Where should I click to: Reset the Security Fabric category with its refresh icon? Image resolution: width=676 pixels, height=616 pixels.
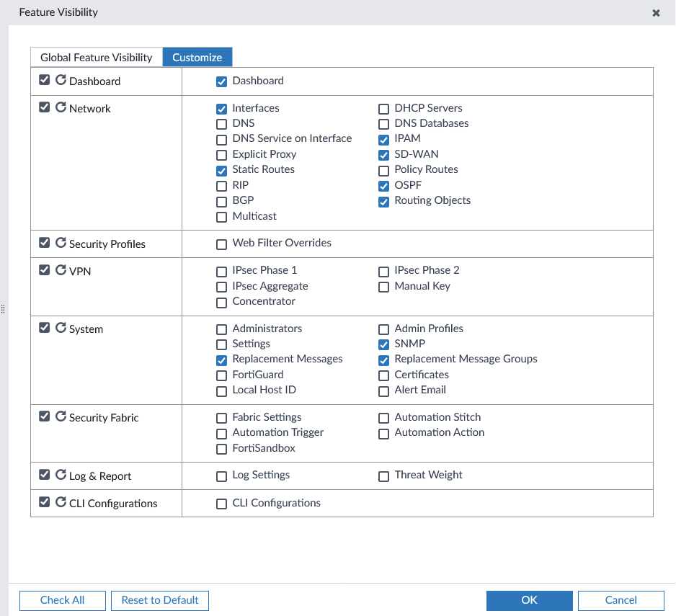pyautogui.click(x=61, y=416)
